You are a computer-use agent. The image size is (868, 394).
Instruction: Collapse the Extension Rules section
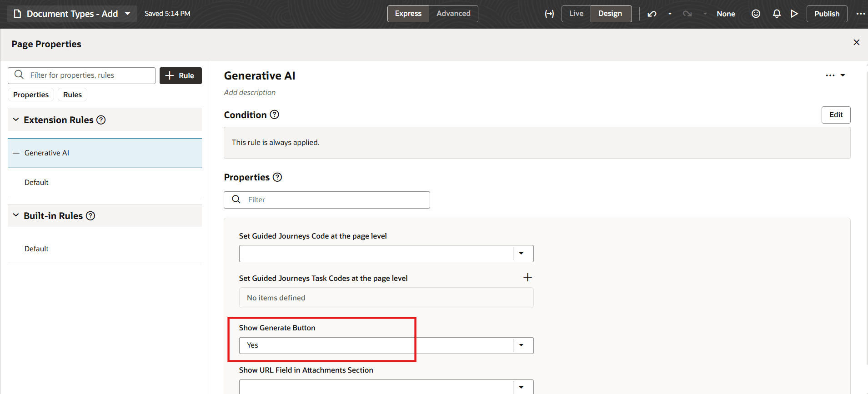point(16,120)
